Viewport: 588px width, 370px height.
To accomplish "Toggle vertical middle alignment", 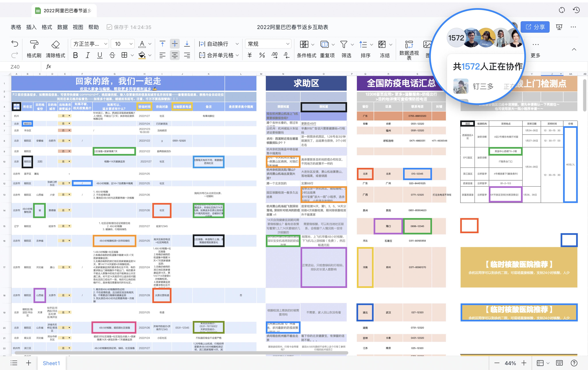I will pyautogui.click(x=175, y=44).
